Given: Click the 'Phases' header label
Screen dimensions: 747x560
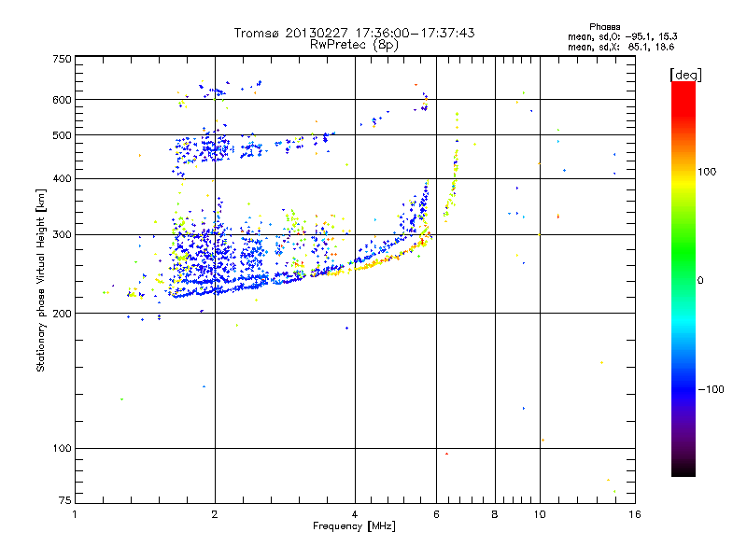Looking at the screenshot, I should click(604, 27).
